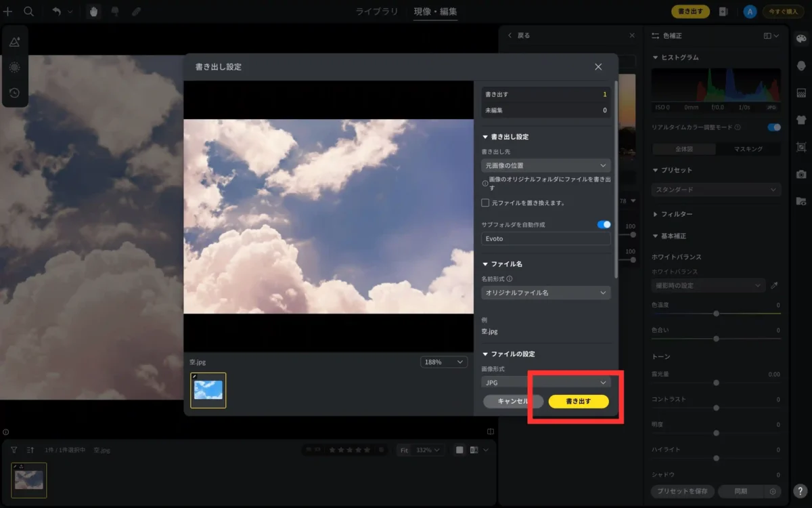
Task: Switch to the 現像・編集 tab
Action: tap(435, 12)
